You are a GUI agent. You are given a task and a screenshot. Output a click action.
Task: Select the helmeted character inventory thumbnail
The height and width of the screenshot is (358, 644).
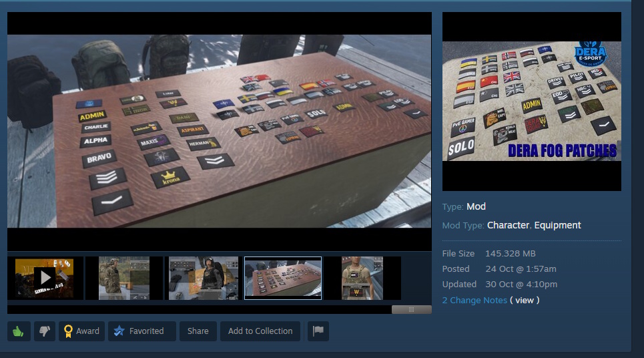(x=204, y=279)
